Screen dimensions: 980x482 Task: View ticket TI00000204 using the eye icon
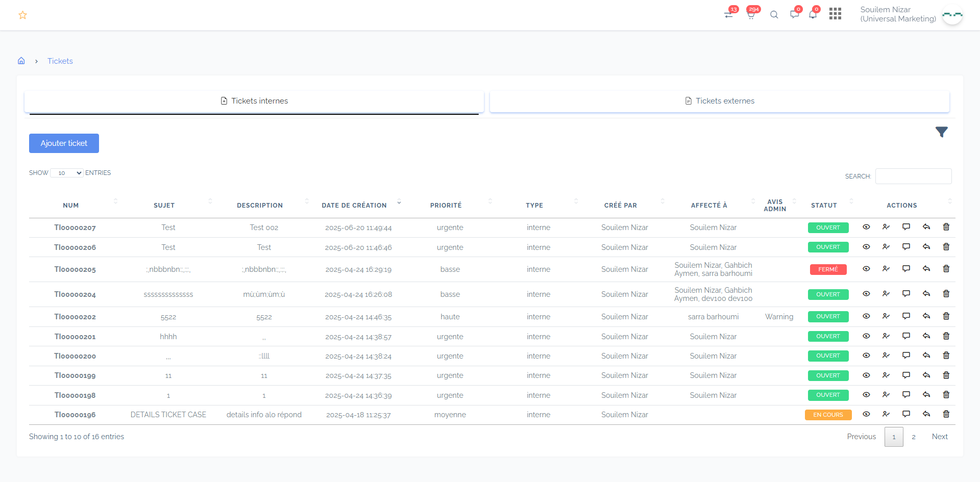coord(866,294)
